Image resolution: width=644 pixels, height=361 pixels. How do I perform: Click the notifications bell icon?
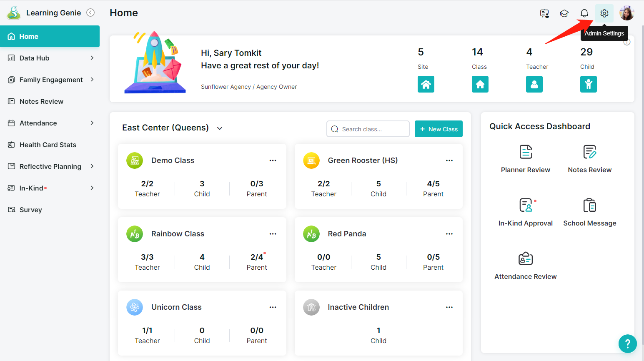pyautogui.click(x=584, y=13)
